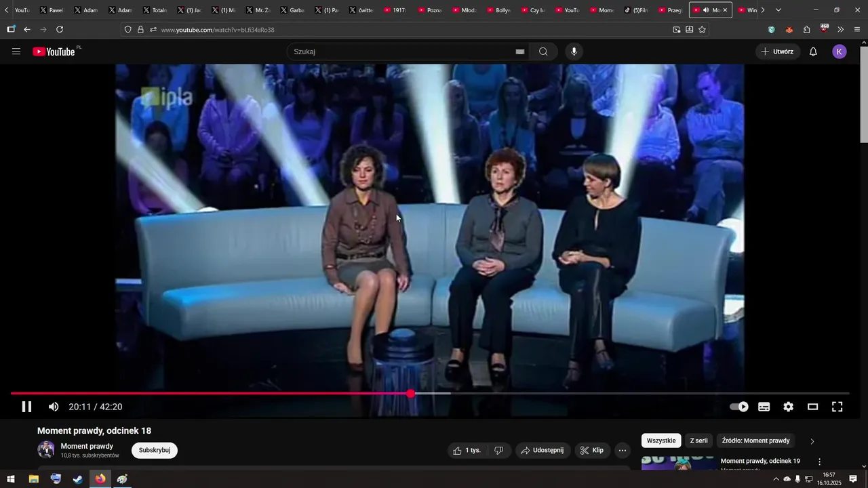Click the address bar URL
Screen dimensions: 868x488
pyautogui.click(x=218, y=30)
